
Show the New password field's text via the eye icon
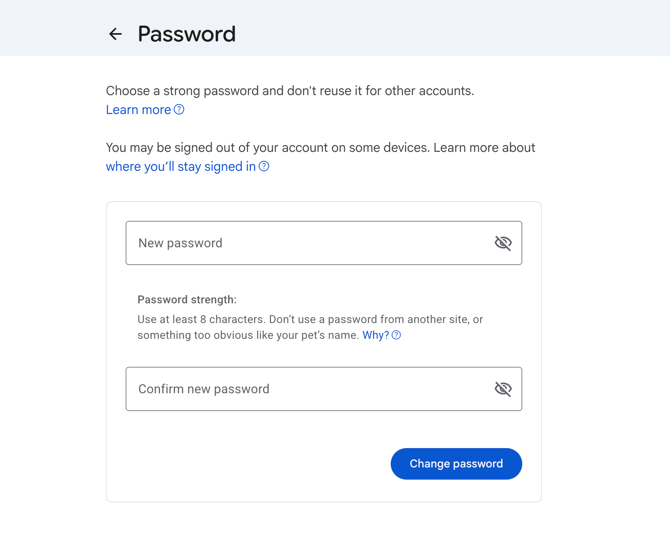(x=503, y=243)
